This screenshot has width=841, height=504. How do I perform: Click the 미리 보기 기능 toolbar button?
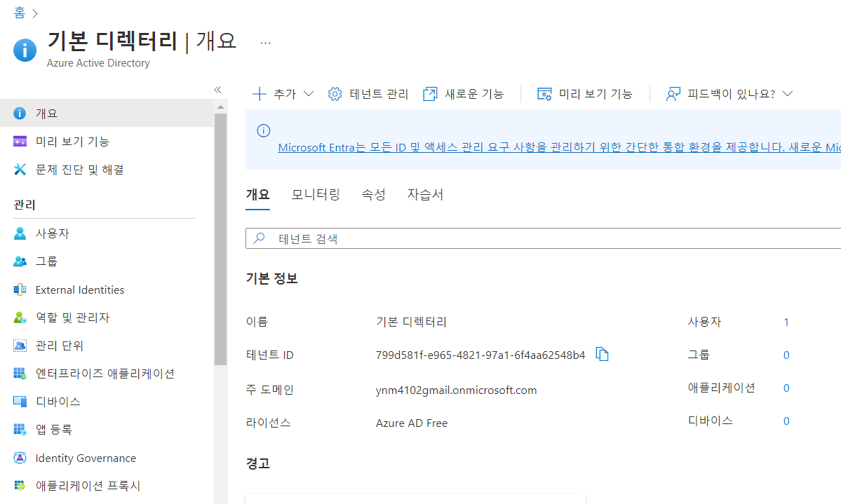coord(584,94)
